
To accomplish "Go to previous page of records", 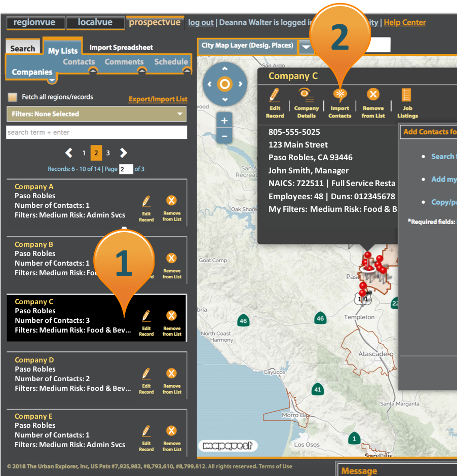I will pos(69,153).
